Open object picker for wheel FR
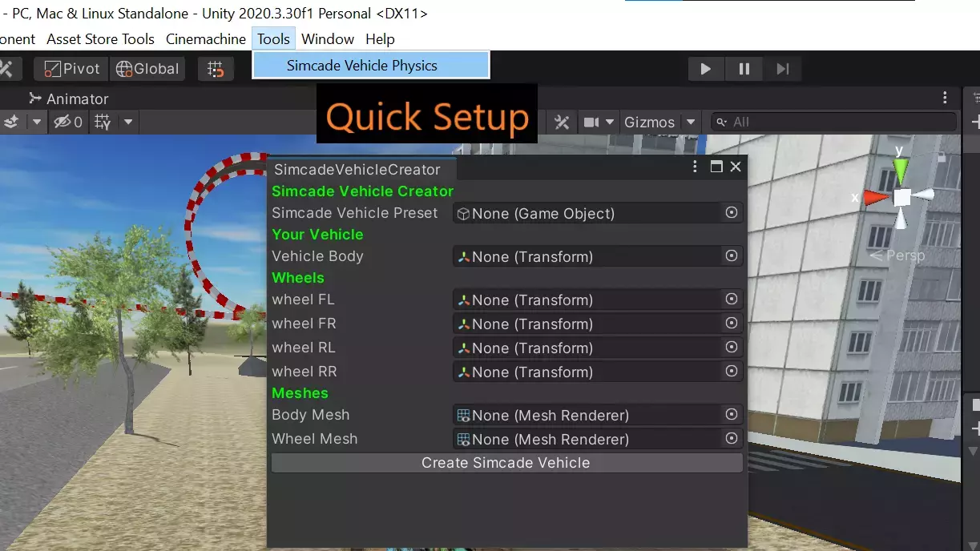The width and height of the screenshot is (980, 551). (732, 324)
